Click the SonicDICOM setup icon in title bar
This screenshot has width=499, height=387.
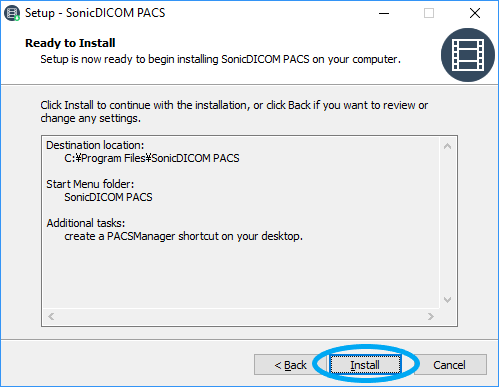pos(12,13)
